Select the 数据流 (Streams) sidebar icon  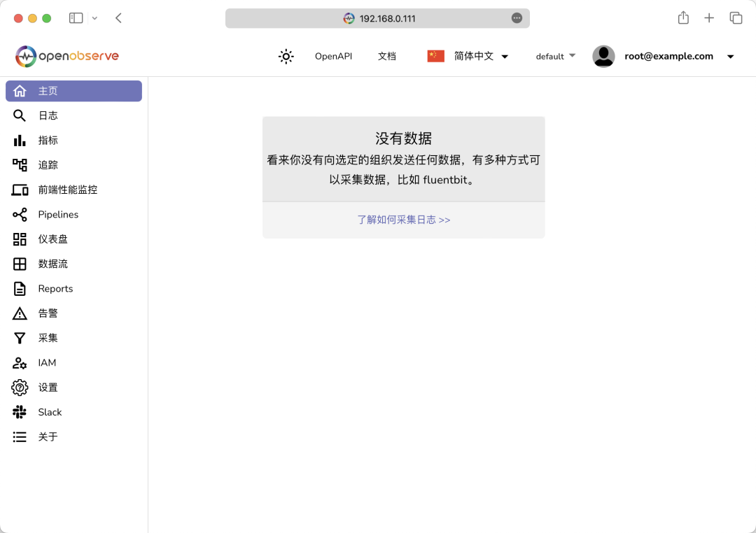point(54,264)
